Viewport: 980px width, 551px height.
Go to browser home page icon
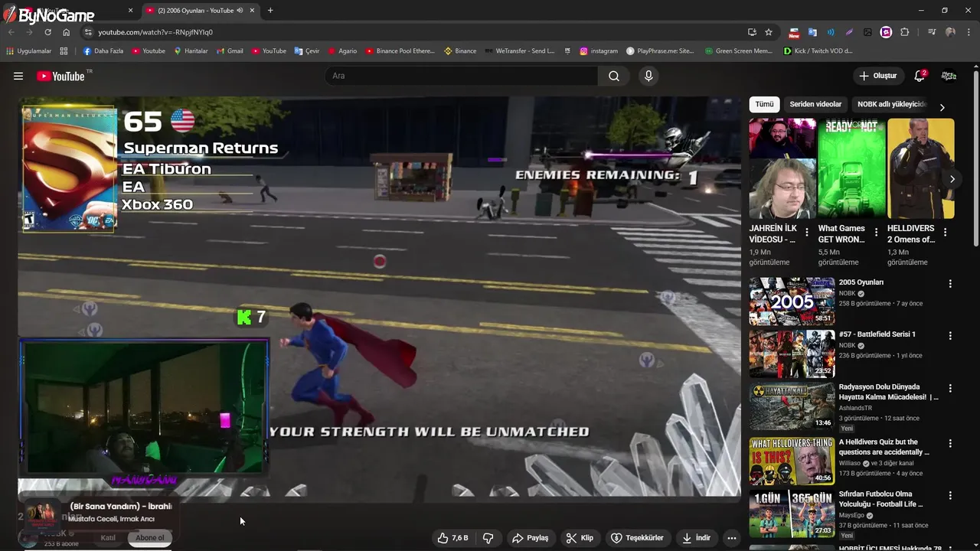click(67, 32)
